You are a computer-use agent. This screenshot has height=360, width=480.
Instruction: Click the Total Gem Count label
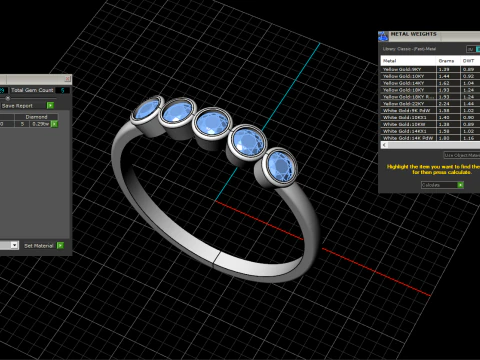[32, 90]
